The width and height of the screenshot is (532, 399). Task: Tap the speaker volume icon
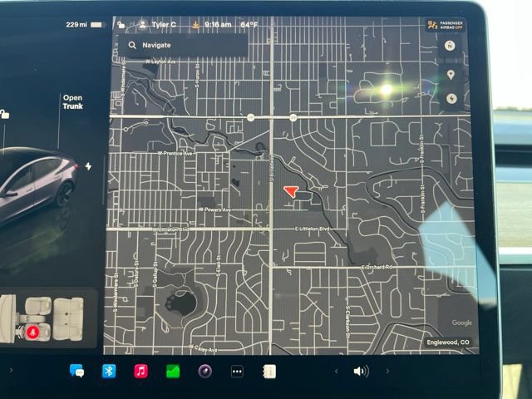click(x=361, y=372)
